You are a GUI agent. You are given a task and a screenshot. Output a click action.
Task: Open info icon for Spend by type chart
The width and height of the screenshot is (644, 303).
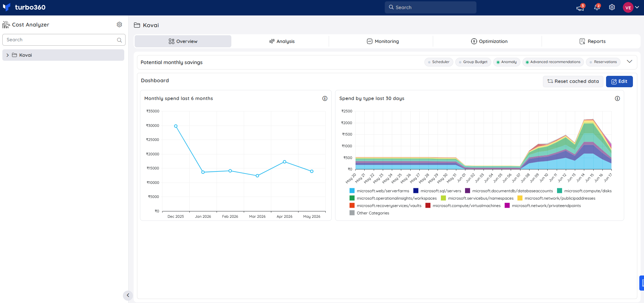pyautogui.click(x=617, y=98)
